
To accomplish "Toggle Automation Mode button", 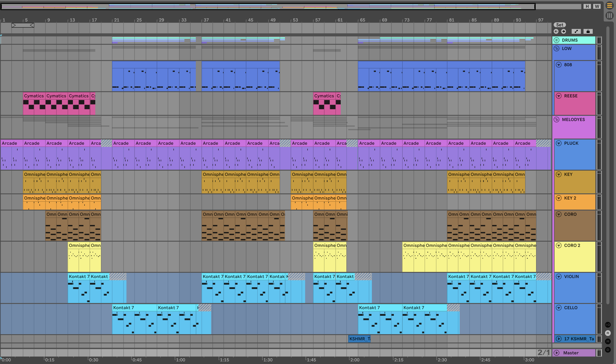I will coord(576,31).
